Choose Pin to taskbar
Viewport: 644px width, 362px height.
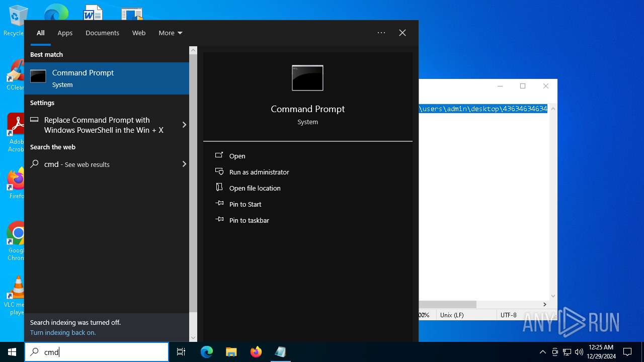249,220
